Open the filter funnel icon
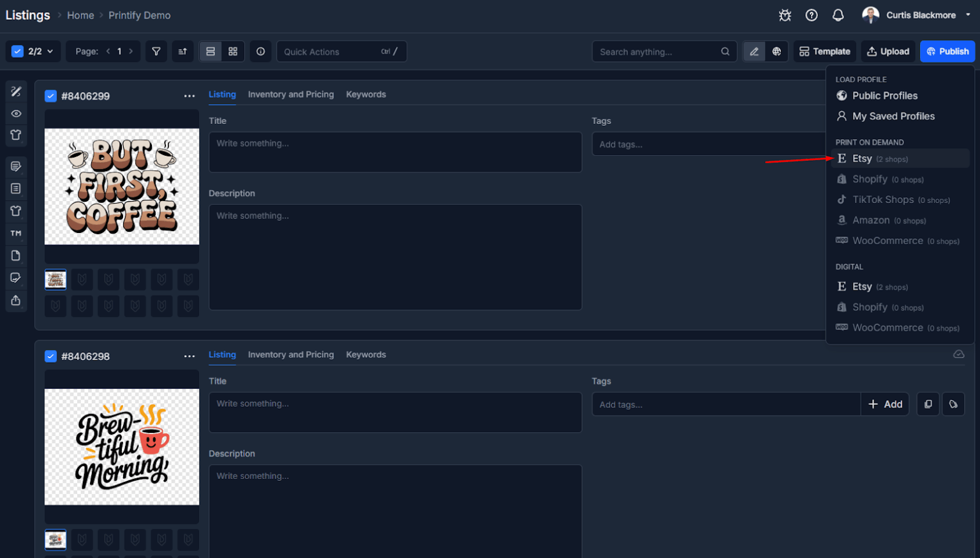The image size is (980, 558). (x=156, y=51)
